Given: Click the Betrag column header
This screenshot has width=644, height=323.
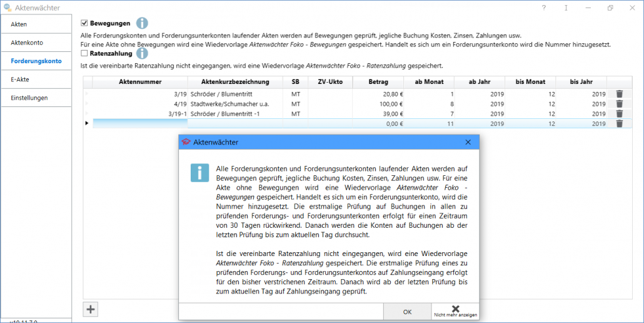Looking at the screenshot, I should (378, 82).
